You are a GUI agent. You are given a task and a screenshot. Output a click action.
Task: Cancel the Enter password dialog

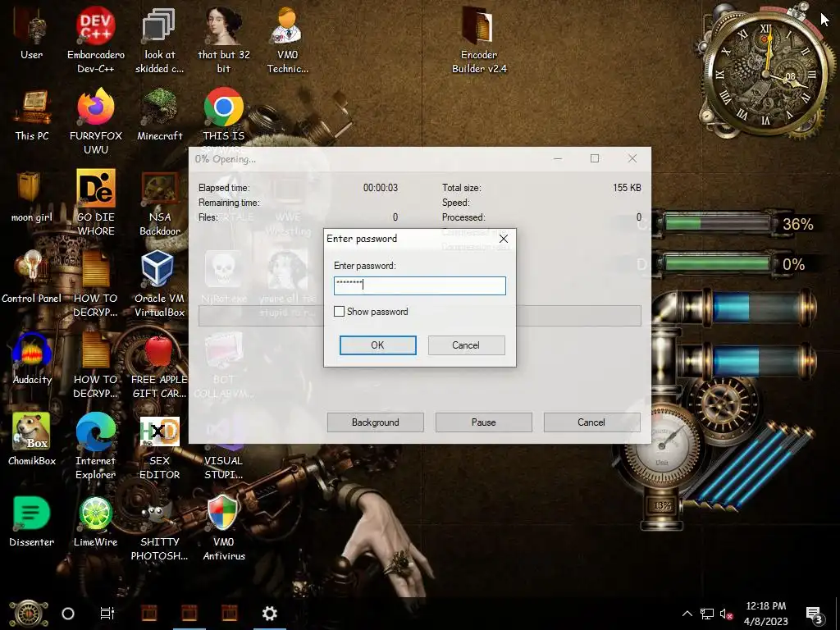click(466, 345)
